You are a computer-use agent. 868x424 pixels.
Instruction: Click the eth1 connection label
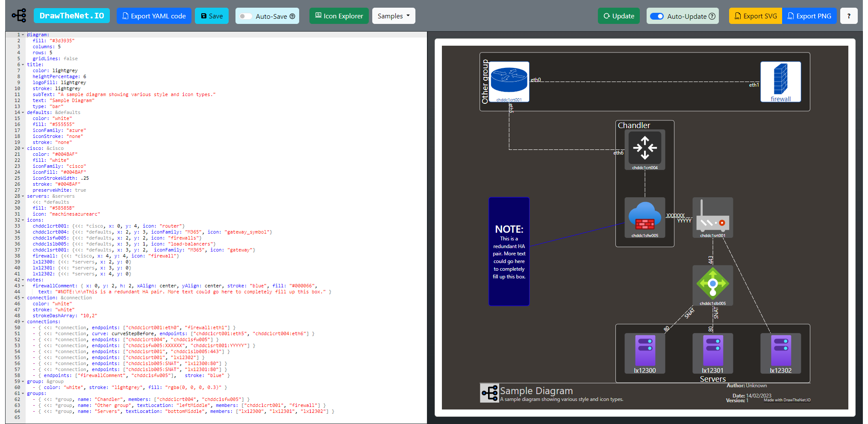tap(754, 85)
